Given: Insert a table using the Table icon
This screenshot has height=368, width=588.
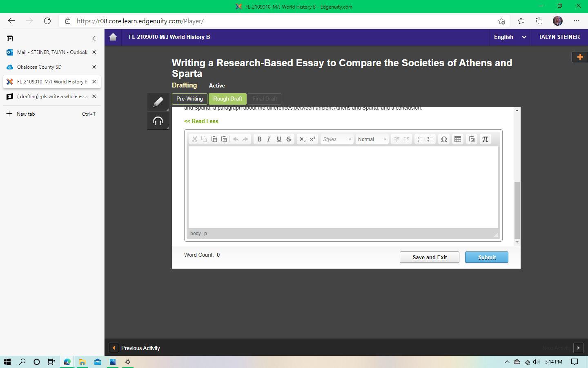Looking at the screenshot, I should (458, 139).
